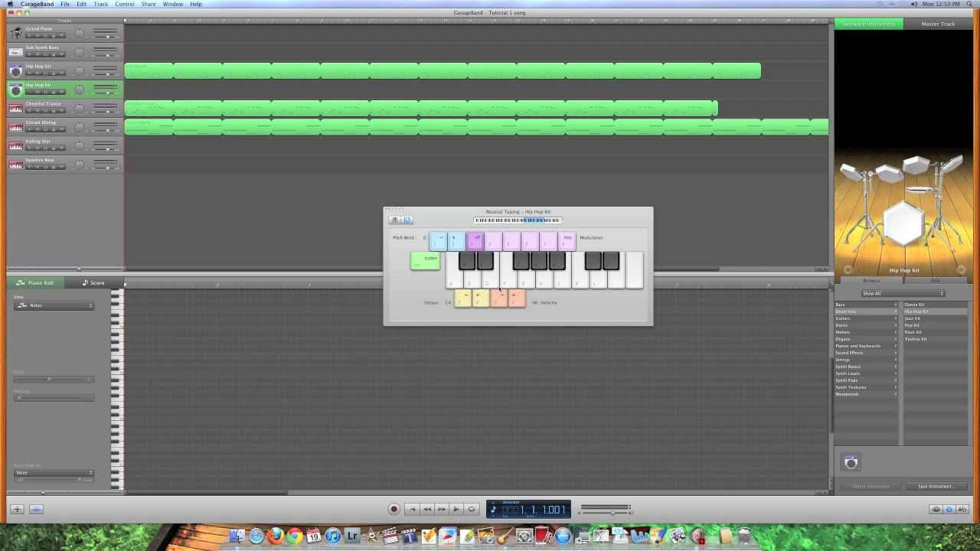This screenshot has width=980, height=551.
Task: Open the View Notes dropdown in Piano Roll
Action: click(x=54, y=305)
